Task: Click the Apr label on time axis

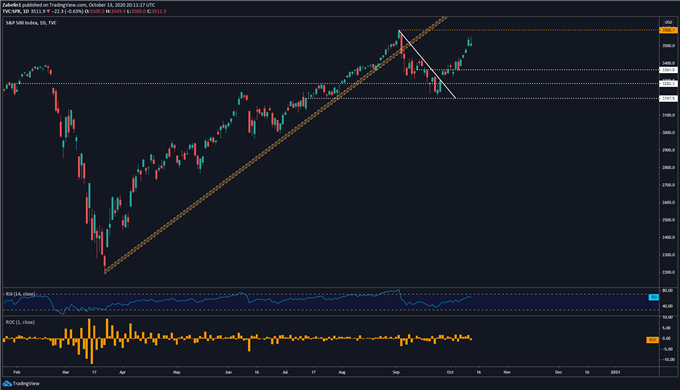Action: tap(123, 372)
